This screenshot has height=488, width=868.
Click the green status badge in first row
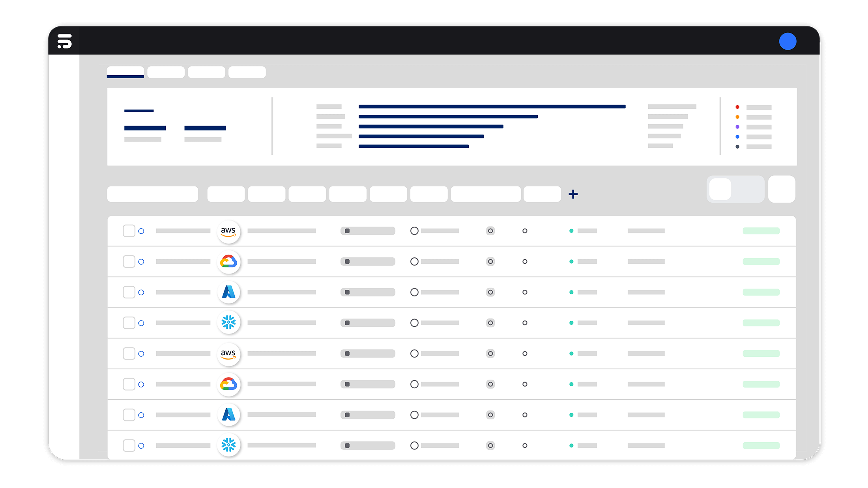pyautogui.click(x=761, y=231)
